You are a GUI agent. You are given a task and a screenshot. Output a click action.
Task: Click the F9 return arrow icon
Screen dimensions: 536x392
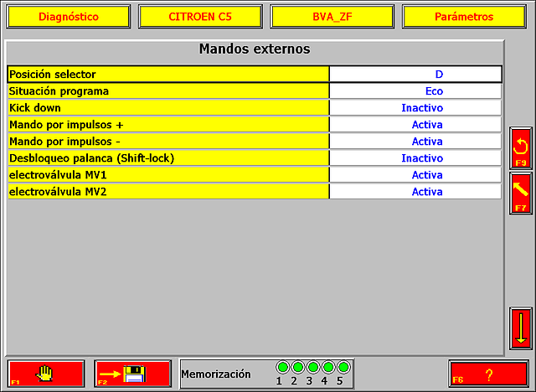pos(520,147)
